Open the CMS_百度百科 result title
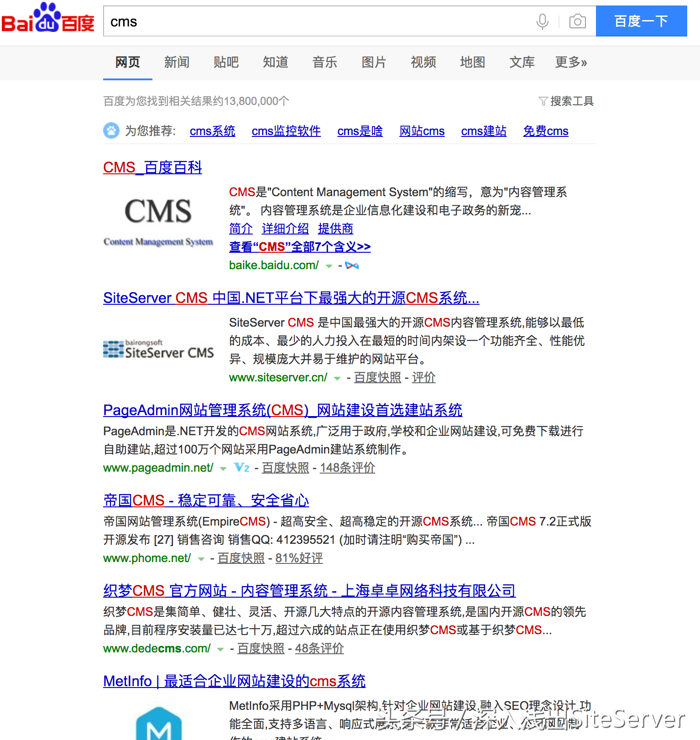The image size is (700, 740). 152,167
